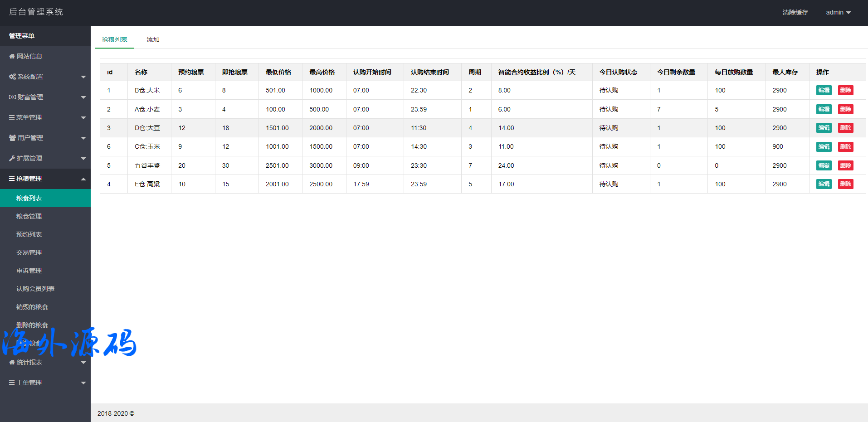Screen dimensions: 868x422
Task: Click the home icon beside 网站信息
Action: click(12, 56)
